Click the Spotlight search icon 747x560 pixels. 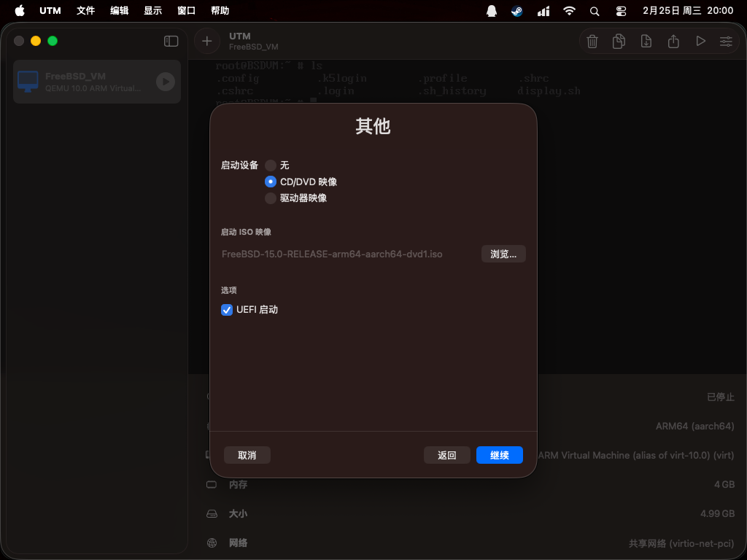pyautogui.click(x=595, y=11)
